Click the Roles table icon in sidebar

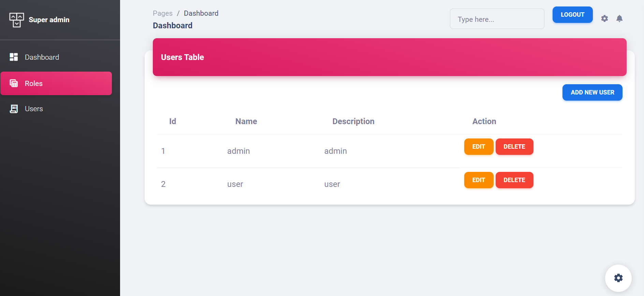tap(14, 83)
